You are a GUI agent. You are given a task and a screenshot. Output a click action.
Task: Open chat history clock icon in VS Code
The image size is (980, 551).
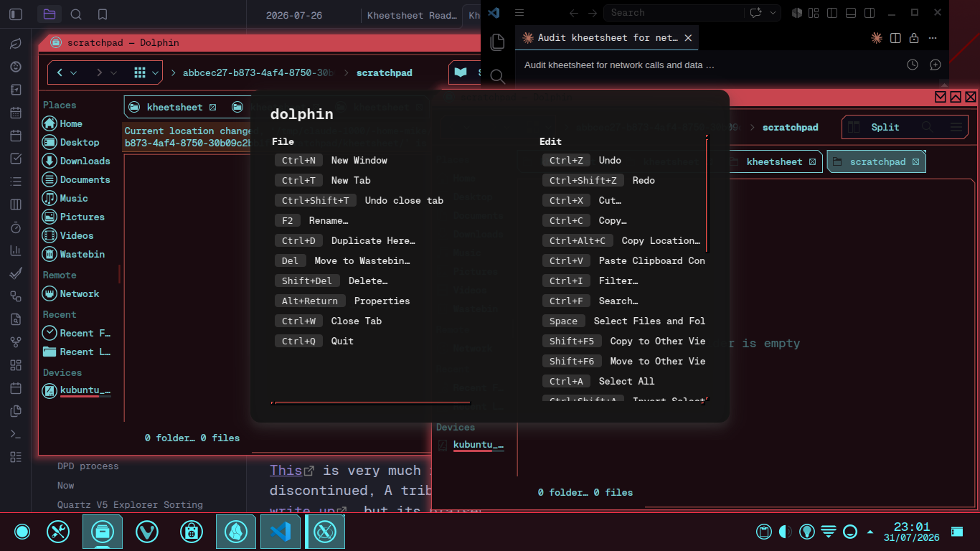[x=913, y=65]
